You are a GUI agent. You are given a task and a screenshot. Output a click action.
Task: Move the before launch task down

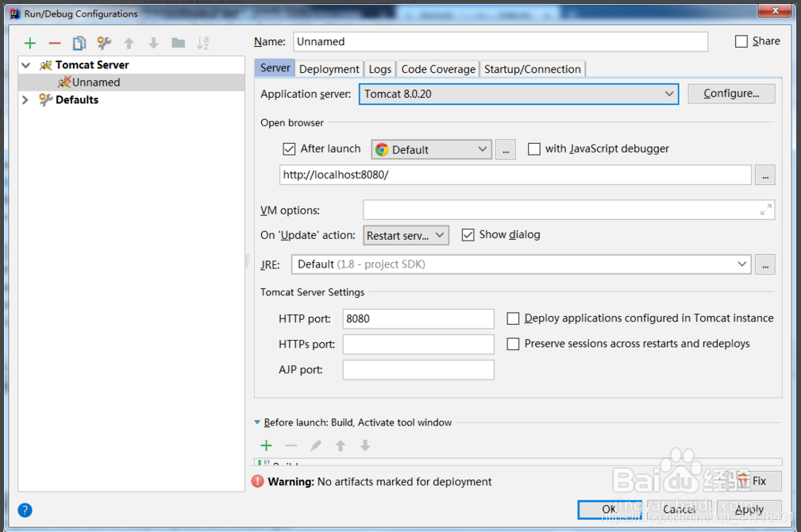tap(364, 445)
